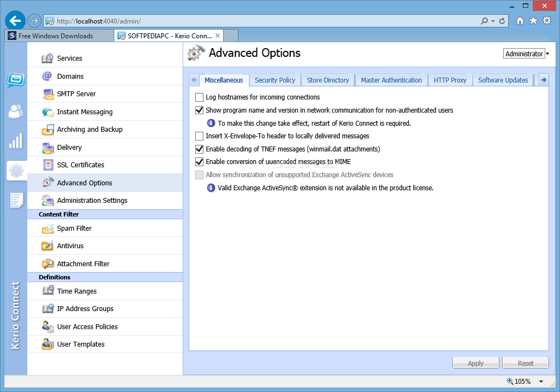560x392 pixels.
Task: Open the Configuration gear section in left rail
Action: (x=16, y=171)
